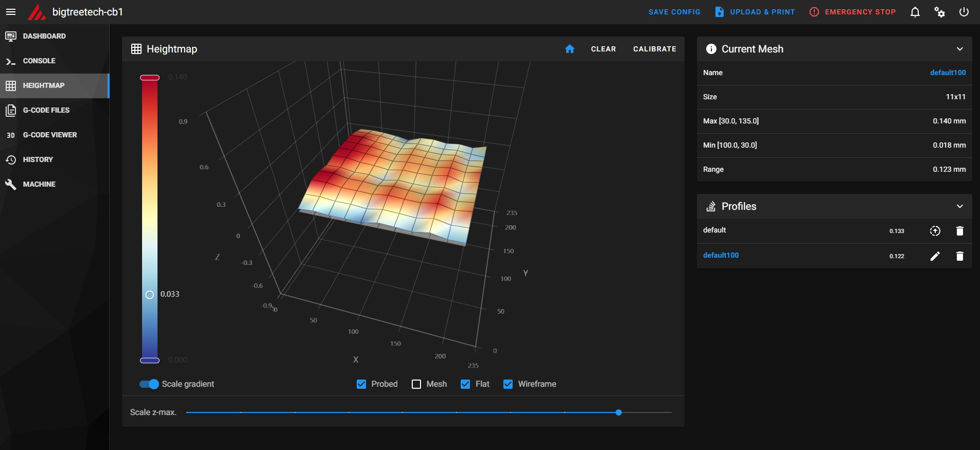The width and height of the screenshot is (980, 450).
Task: Edit default100 profile with pencil icon
Action: (935, 256)
